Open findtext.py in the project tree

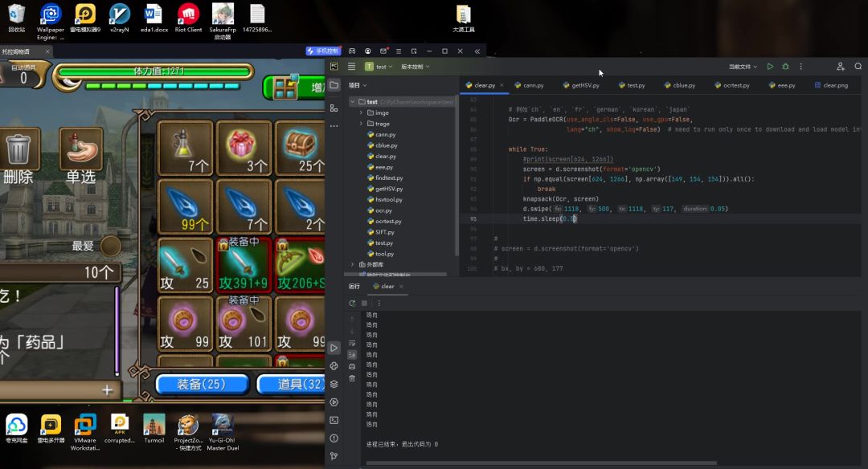tap(389, 177)
